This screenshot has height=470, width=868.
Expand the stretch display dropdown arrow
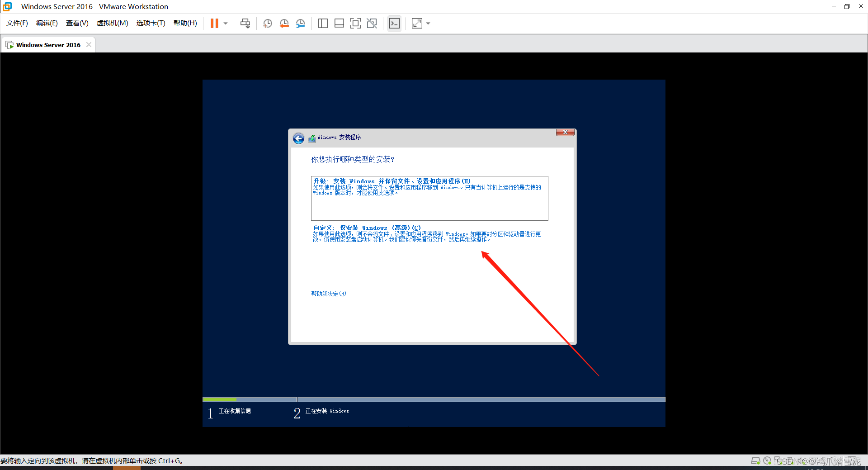428,23
